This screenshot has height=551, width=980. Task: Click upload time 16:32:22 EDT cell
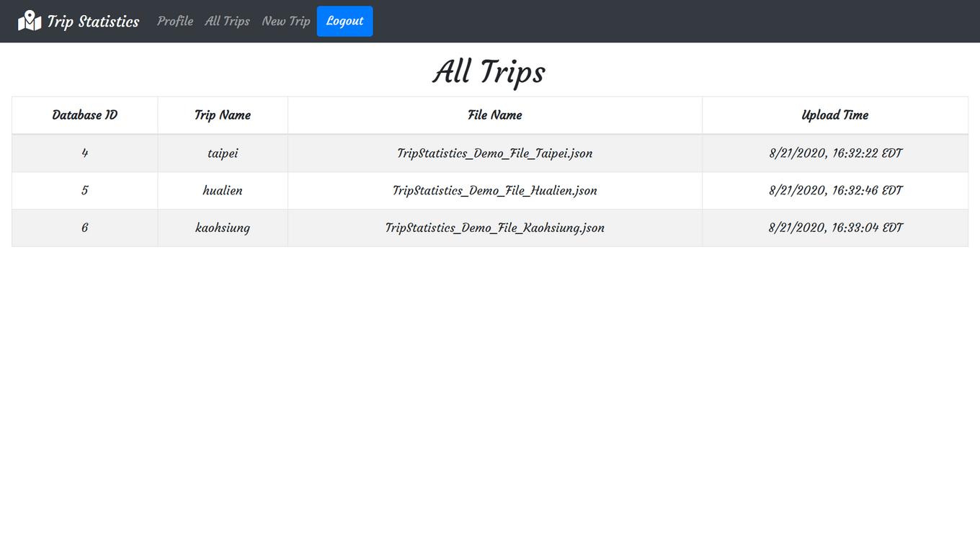[x=835, y=153]
